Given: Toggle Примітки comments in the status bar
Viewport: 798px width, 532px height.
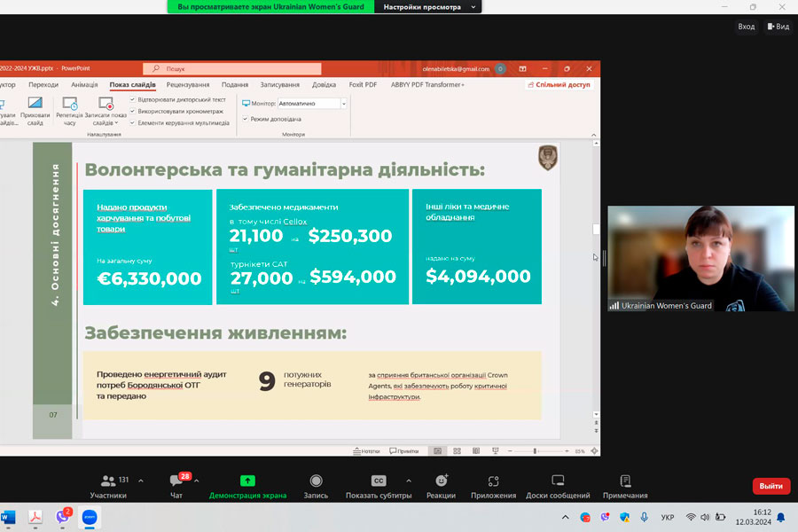Looking at the screenshot, I should tap(404, 451).
